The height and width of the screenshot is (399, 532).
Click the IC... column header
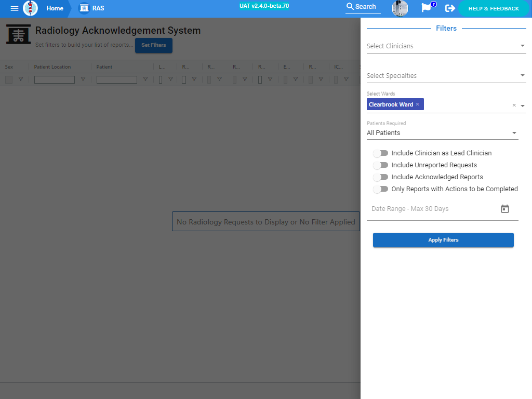(x=338, y=67)
